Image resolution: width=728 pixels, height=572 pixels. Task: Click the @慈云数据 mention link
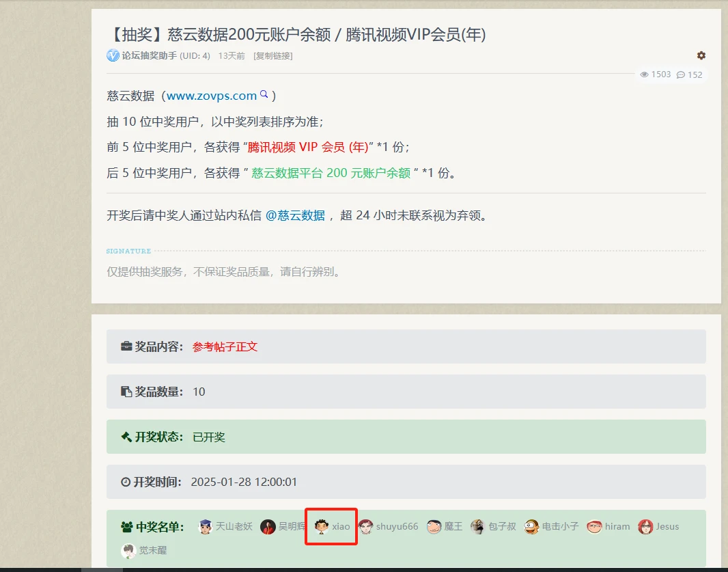tap(295, 215)
